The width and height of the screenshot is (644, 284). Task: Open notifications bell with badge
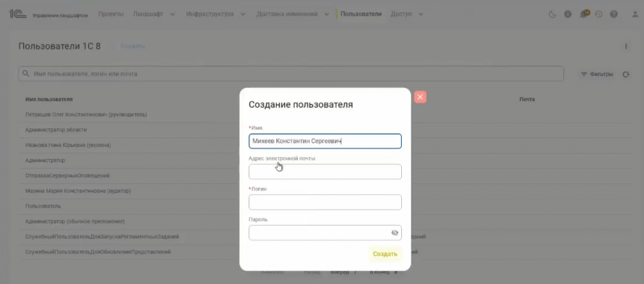(583, 14)
